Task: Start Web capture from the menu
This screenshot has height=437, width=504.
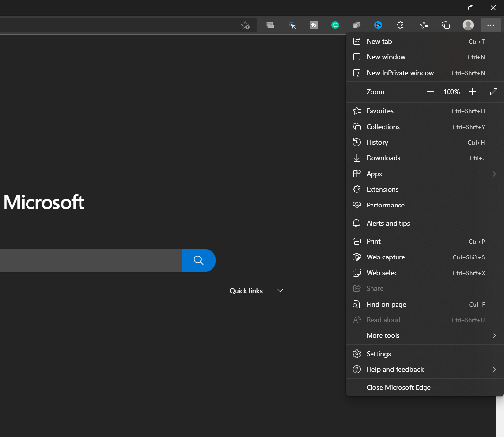Action: coord(425,257)
